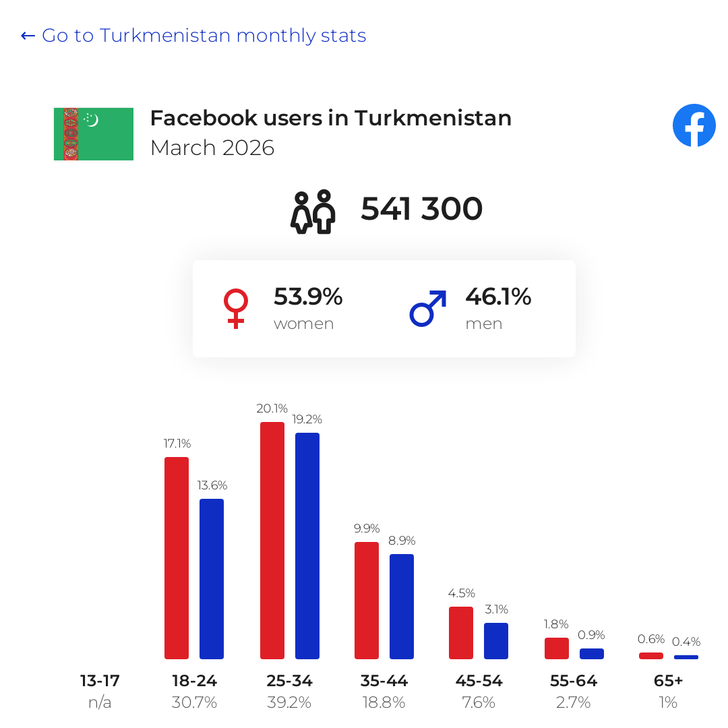Click the blue 0.4% bar for ages 65+
Screen dimensions: 728x728
[x=686, y=657]
